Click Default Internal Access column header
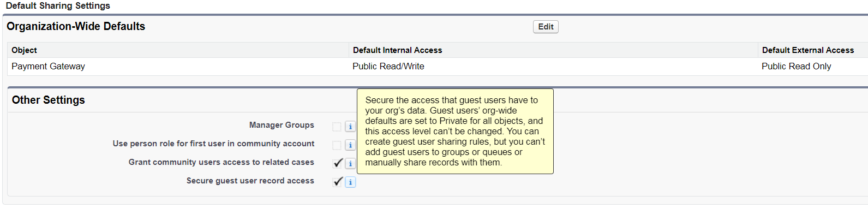Screen dimensions: 868x214 [397, 50]
